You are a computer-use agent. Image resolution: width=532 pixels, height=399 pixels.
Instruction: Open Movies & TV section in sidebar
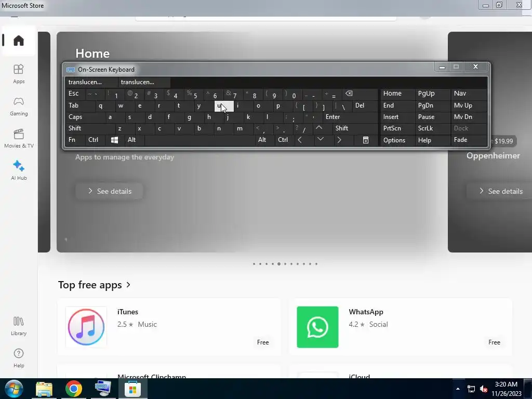19,138
